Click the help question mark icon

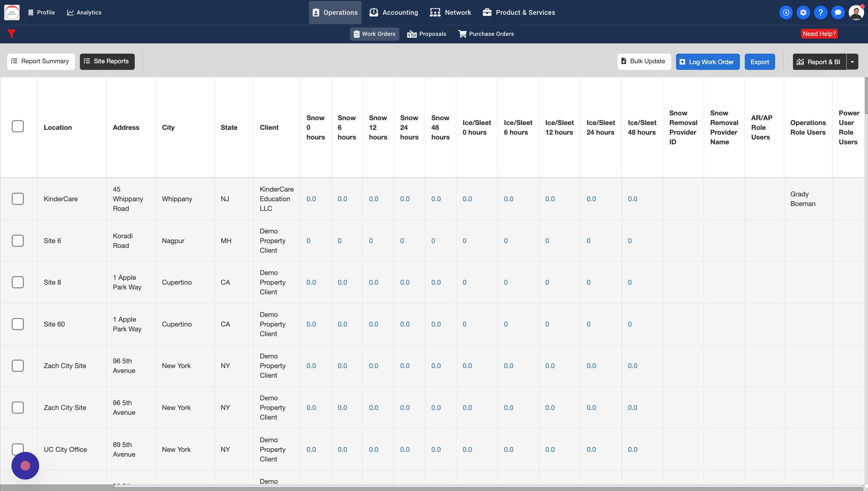(820, 12)
